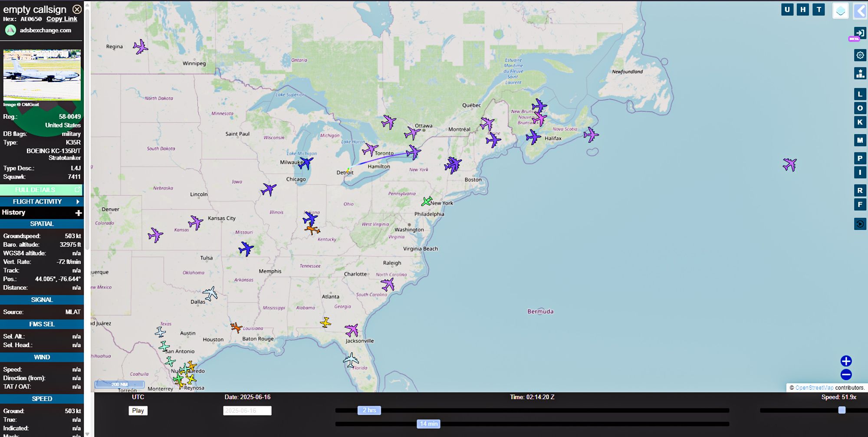
Task: Open the map layers selector icon
Action: click(841, 11)
